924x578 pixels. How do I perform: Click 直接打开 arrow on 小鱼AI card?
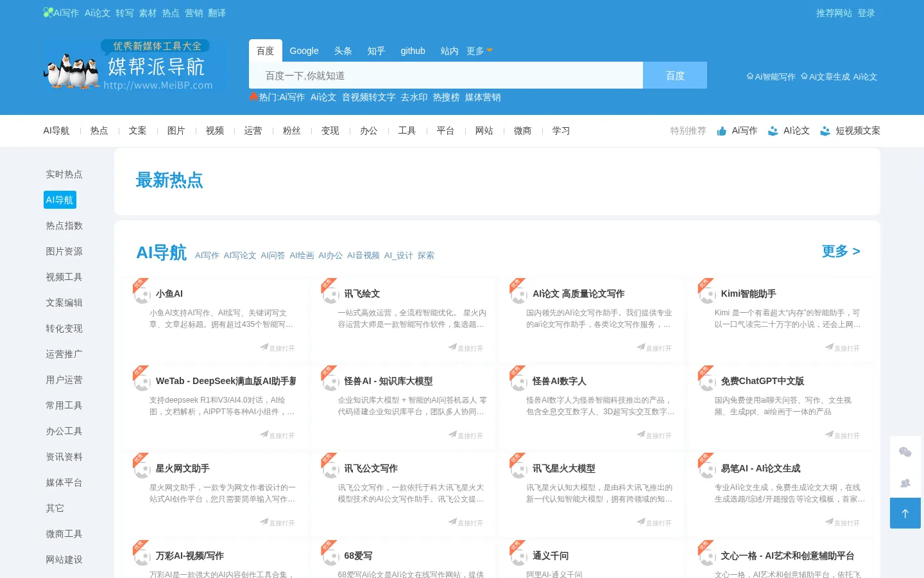coord(277,347)
